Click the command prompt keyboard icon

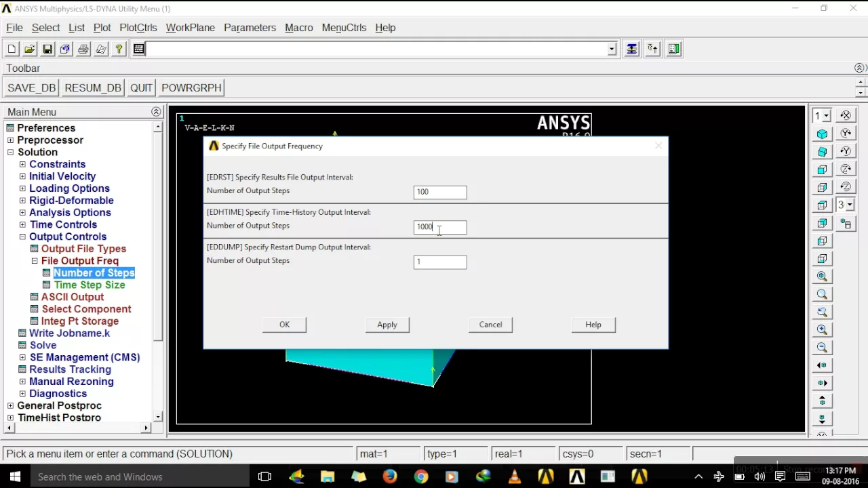coord(139,49)
